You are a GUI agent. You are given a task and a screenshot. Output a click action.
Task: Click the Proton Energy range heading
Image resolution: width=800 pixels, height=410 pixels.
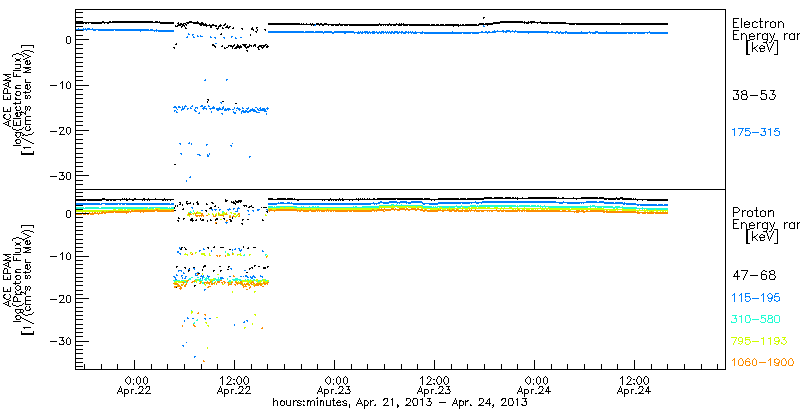[x=765, y=225]
